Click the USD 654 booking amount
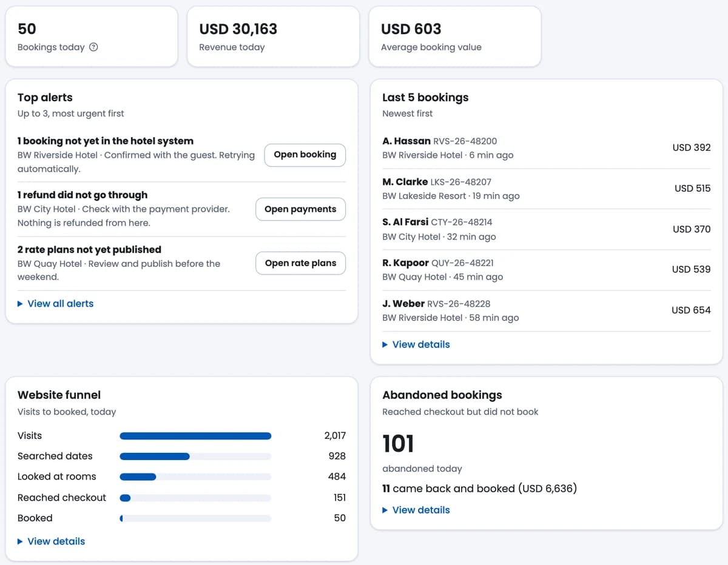 [691, 310]
